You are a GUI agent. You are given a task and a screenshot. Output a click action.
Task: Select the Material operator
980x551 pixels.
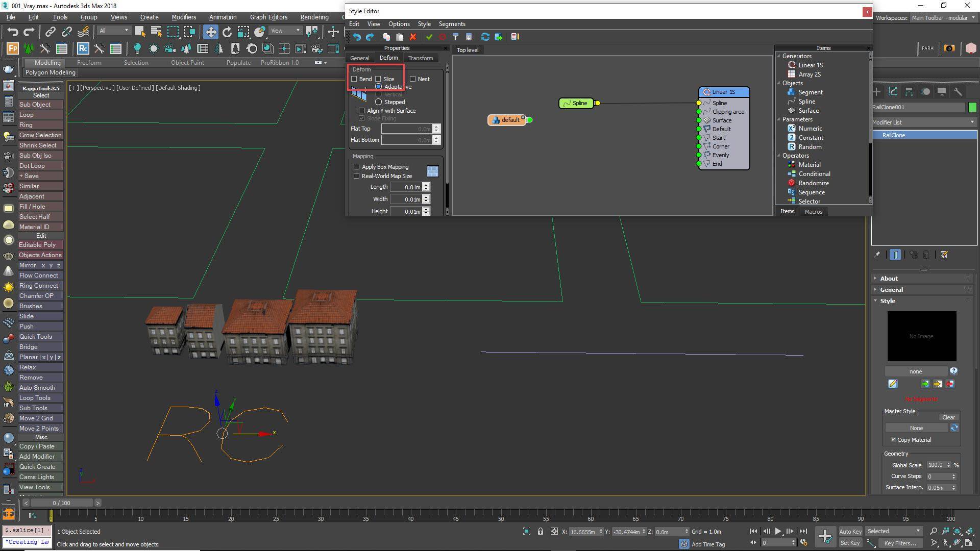(x=809, y=164)
